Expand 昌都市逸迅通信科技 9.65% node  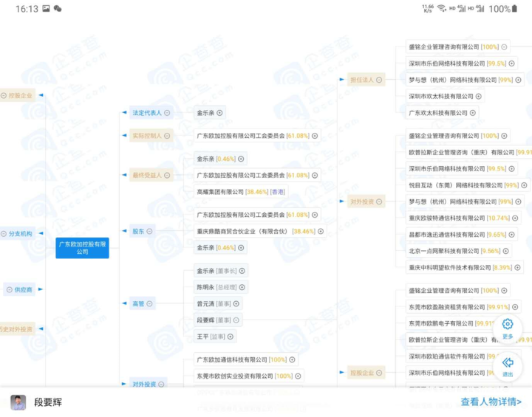511,235
